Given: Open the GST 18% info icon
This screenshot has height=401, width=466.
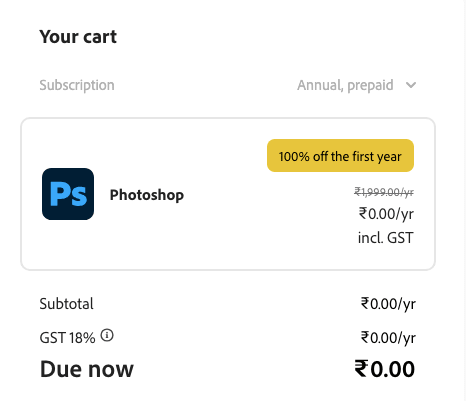Looking at the screenshot, I should (x=107, y=335).
